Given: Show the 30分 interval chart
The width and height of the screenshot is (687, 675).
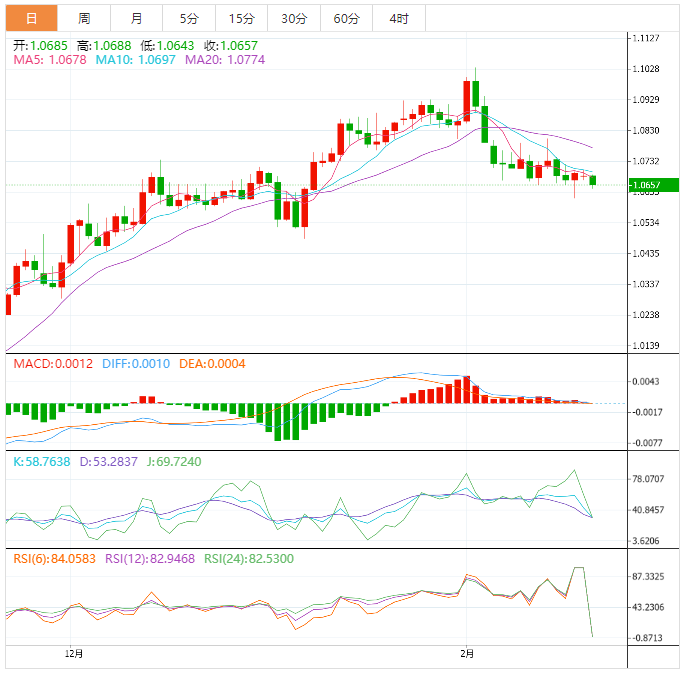Looking at the screenshot, I should click(x=294, y=18).
